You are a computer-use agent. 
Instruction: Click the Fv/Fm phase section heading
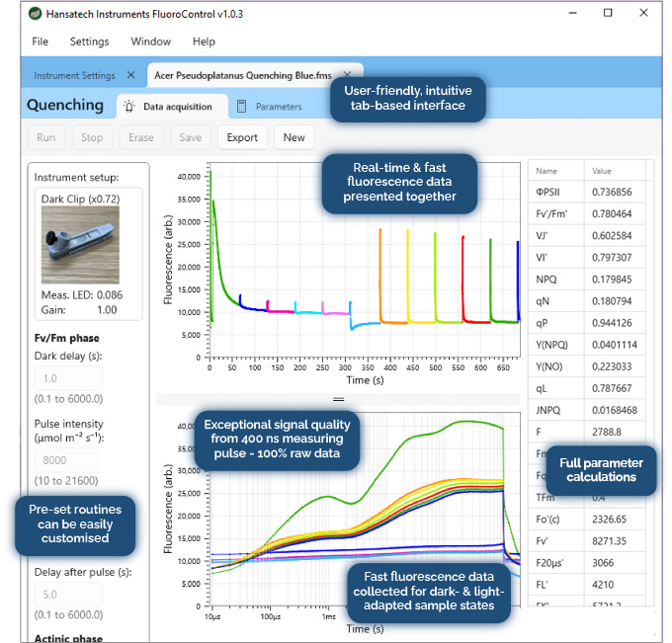[67, 338]
